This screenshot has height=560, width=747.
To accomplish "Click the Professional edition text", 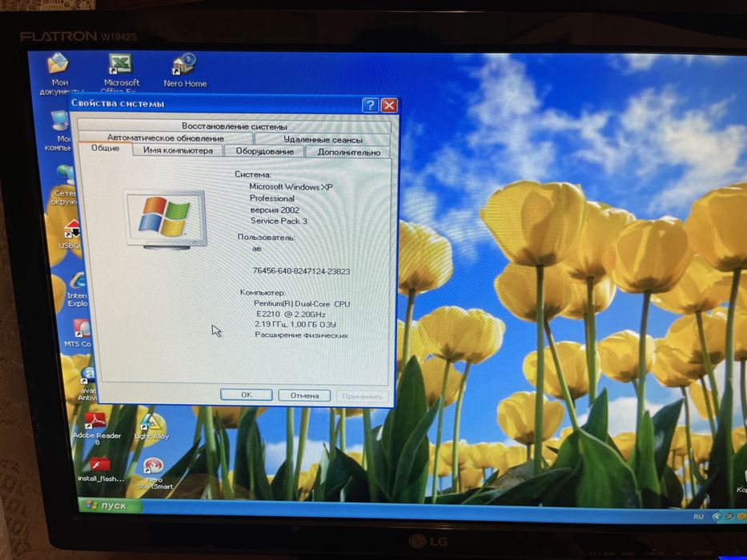I will point(272,198).
